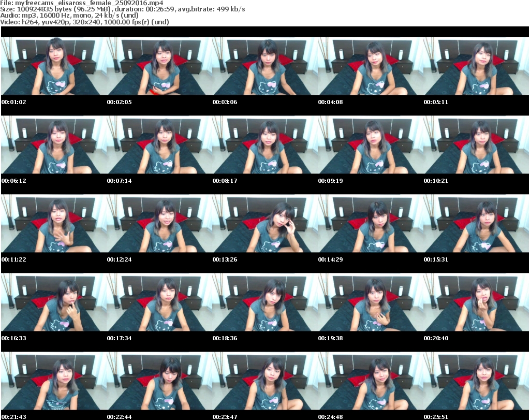
Task: Click the 'Video: h264, yuv420p' header line
Action: coord(84,22)
